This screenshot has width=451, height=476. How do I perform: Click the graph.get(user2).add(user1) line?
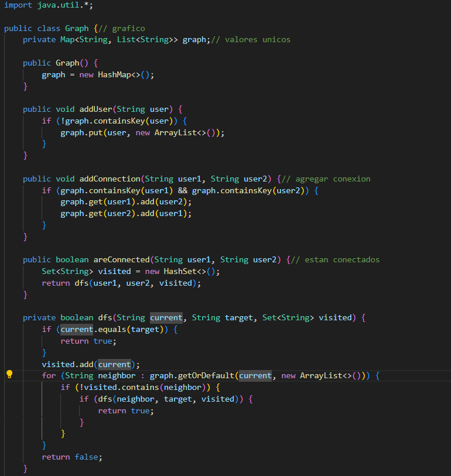126,214
